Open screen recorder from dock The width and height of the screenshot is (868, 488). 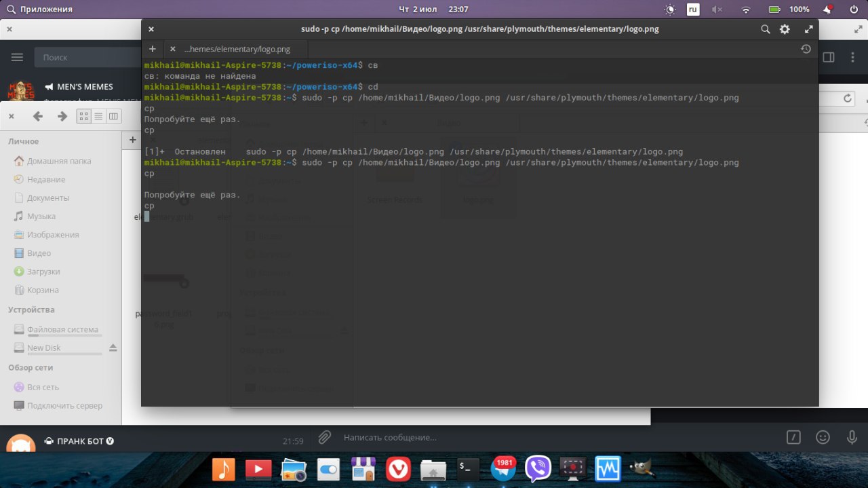click(573, 469)
